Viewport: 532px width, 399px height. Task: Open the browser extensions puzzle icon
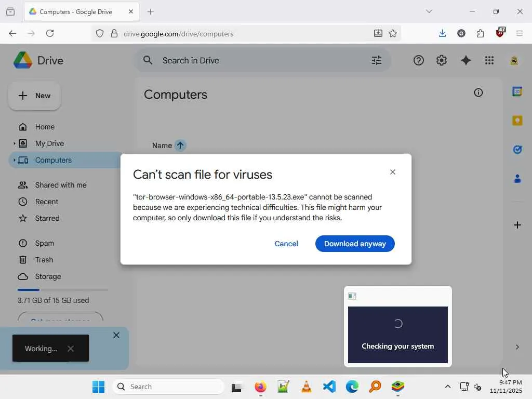point(480,33)
